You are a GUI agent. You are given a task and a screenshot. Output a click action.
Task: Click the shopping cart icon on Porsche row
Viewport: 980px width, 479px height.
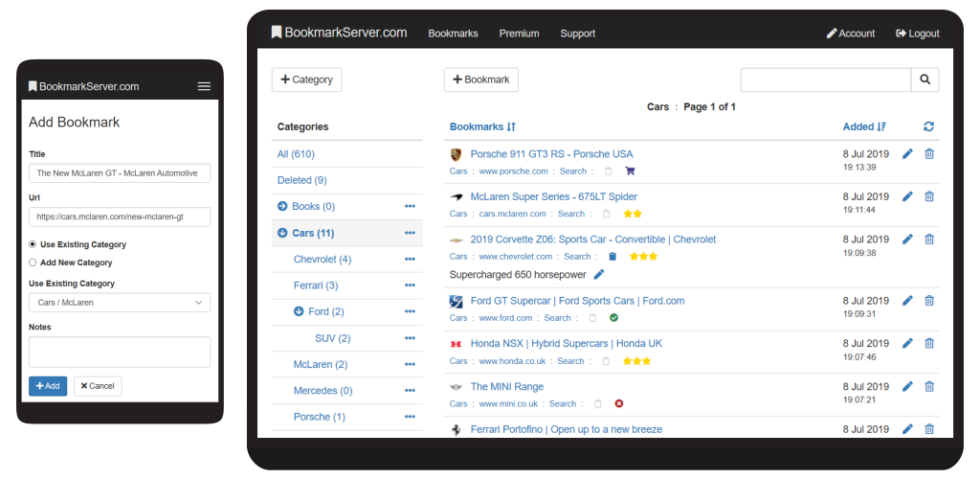[630, 171]
